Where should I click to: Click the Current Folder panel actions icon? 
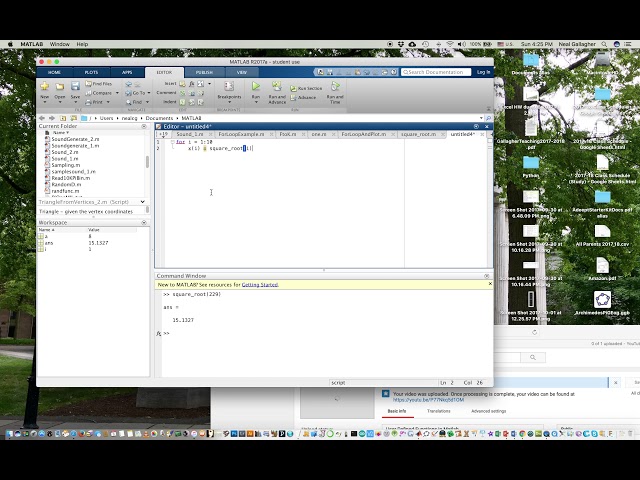(144, 126)
